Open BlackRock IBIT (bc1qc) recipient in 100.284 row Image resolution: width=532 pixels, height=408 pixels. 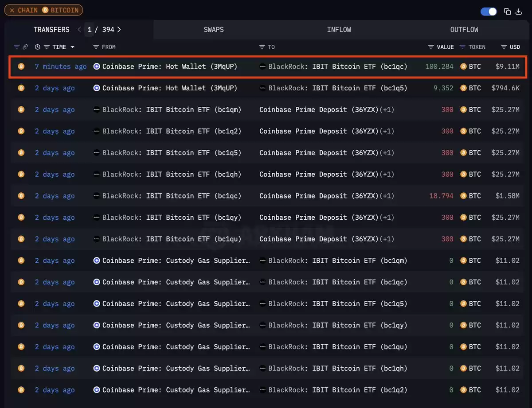tap(338, 66)
